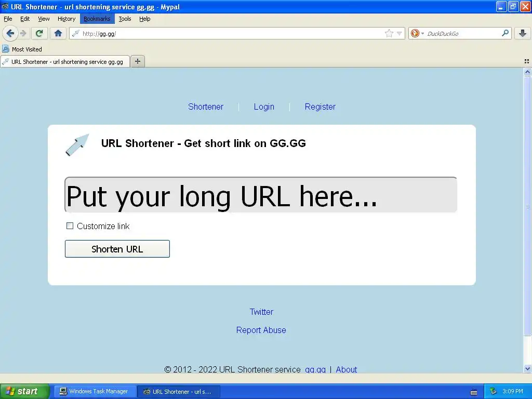Select the URL Shortener browser tab
Viewport: 532px width, 399px height.
pyautogui.click(x=65, y=61)
